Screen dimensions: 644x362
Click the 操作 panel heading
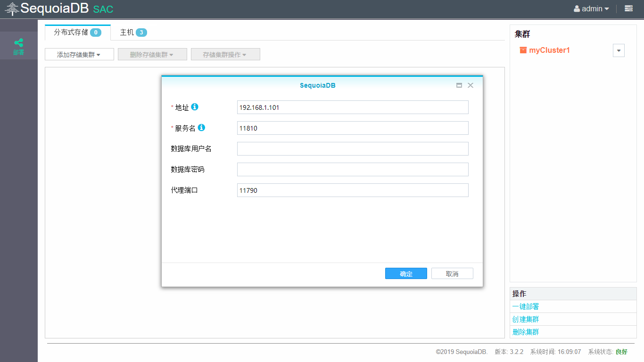[519, 294]
